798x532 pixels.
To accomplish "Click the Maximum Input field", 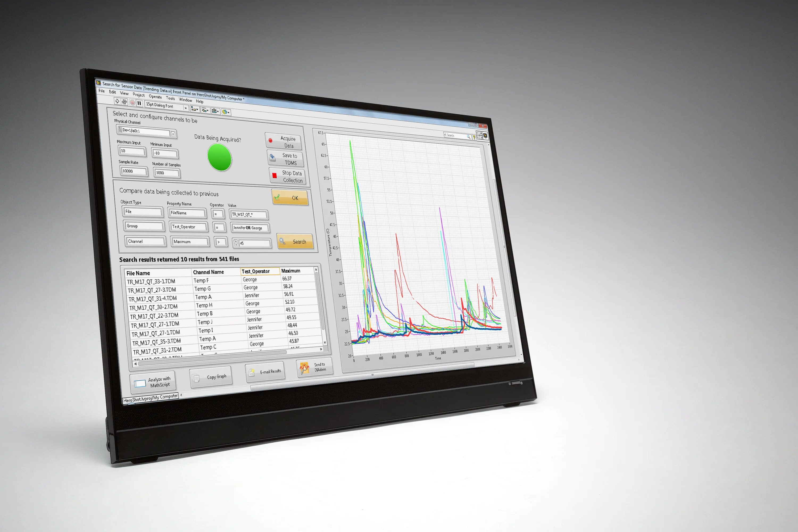I will click(x=132, y=151).
